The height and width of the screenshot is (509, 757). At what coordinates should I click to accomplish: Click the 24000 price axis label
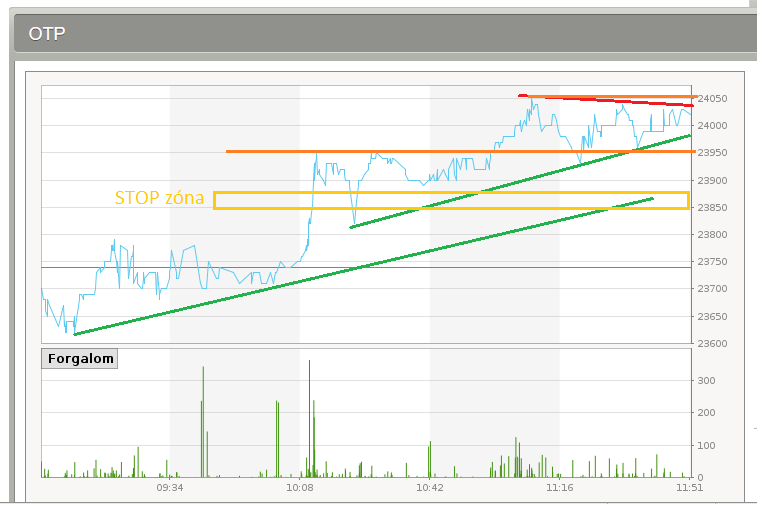(x=712, y=126)
